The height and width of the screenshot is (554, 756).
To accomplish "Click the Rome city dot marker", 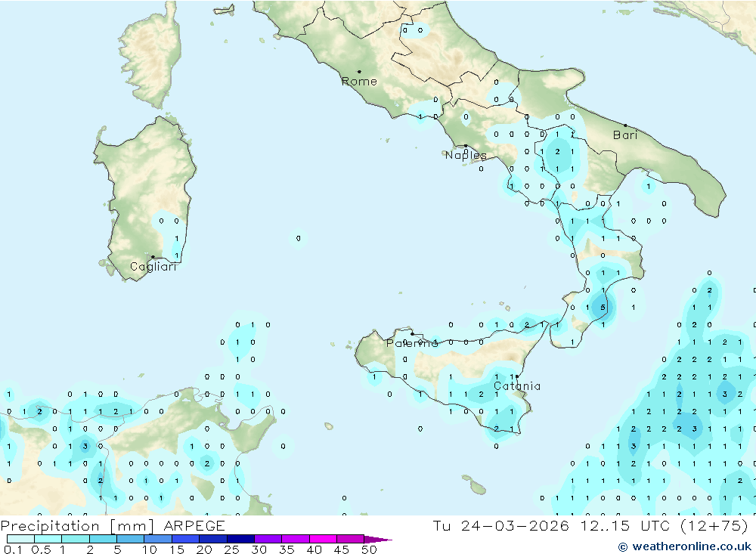I will point(359,71).
